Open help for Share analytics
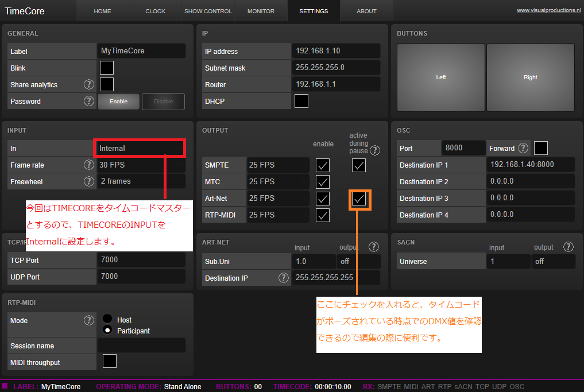 (88, 84)
